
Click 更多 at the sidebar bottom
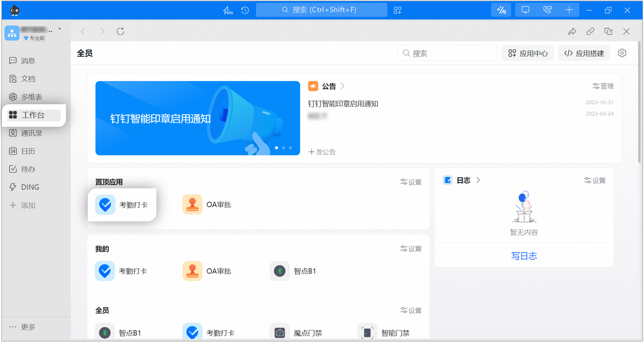point(22,327)
